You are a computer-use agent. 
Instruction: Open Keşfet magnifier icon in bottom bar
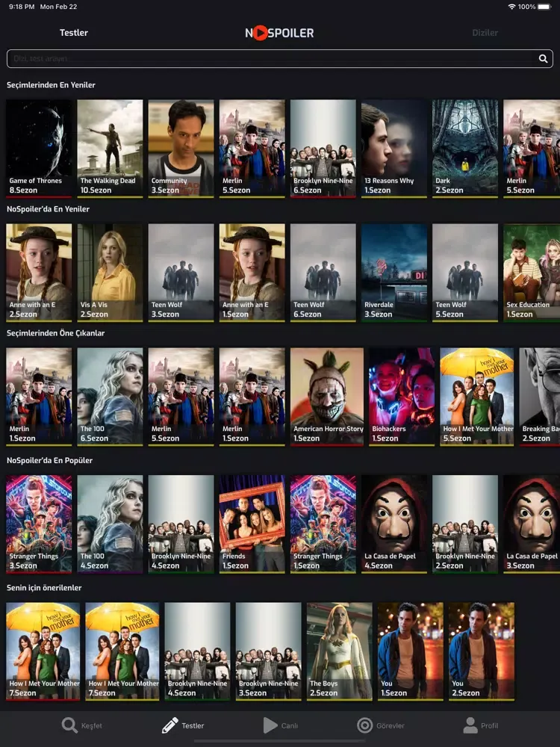click(x=69, y=725)
